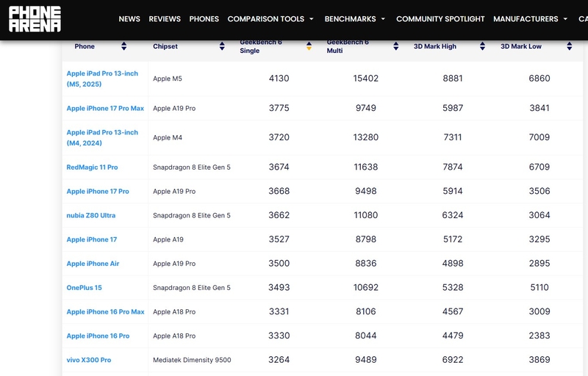Open OnePlus 15 link
This screenshot has height=376, width=588.
(84, 288)
